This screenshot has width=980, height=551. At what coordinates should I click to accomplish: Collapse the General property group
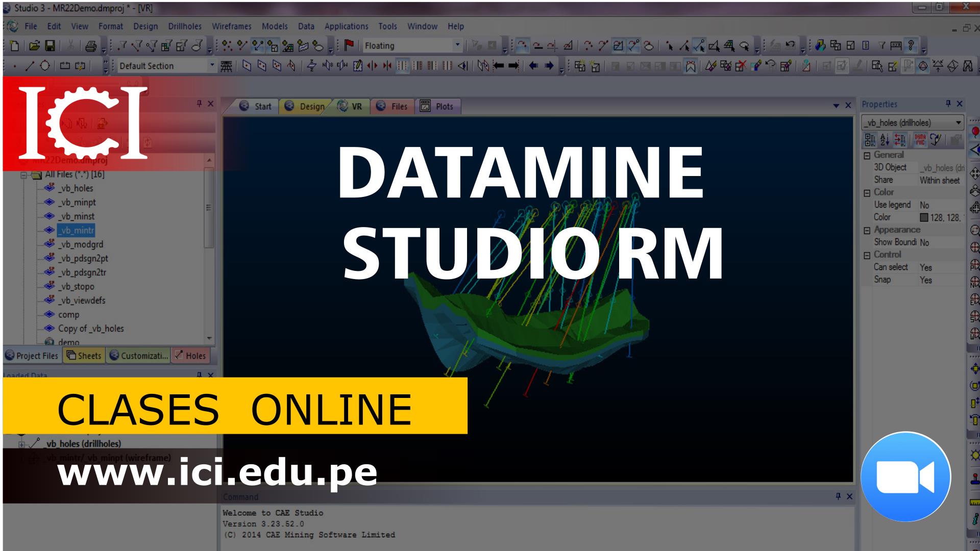(867, 156)
